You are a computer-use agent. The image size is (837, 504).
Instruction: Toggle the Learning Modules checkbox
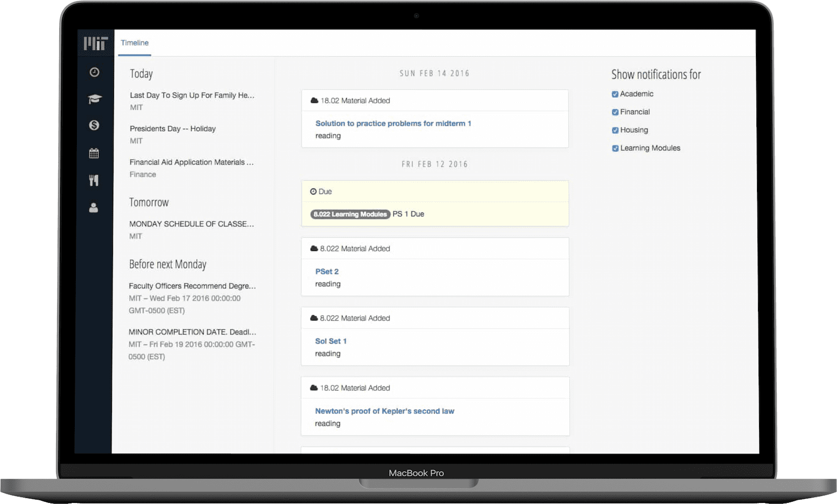(615, 148)
